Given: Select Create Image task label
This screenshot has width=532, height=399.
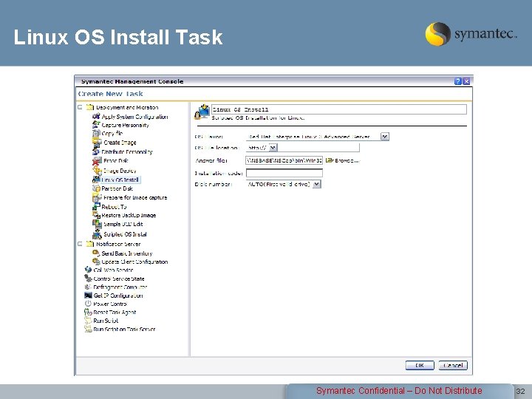Looking at the screenshot, I should [120, 143].
